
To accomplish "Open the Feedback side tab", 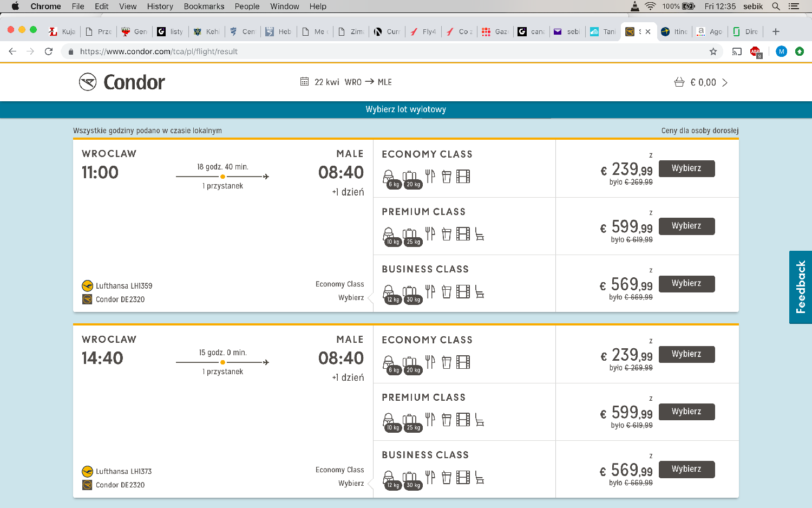I will (x=801, y=287).
